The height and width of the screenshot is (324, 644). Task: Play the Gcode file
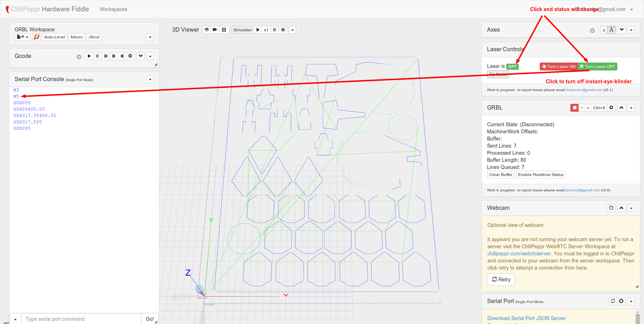89,56
